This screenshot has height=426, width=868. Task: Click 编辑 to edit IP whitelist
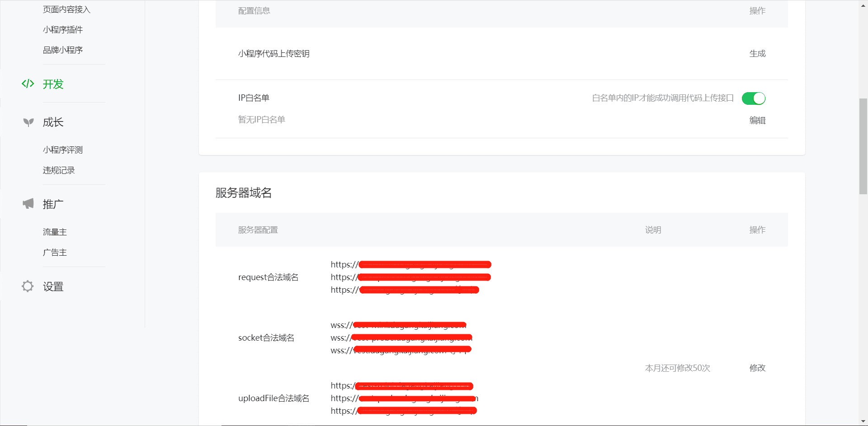coord(757,120)
